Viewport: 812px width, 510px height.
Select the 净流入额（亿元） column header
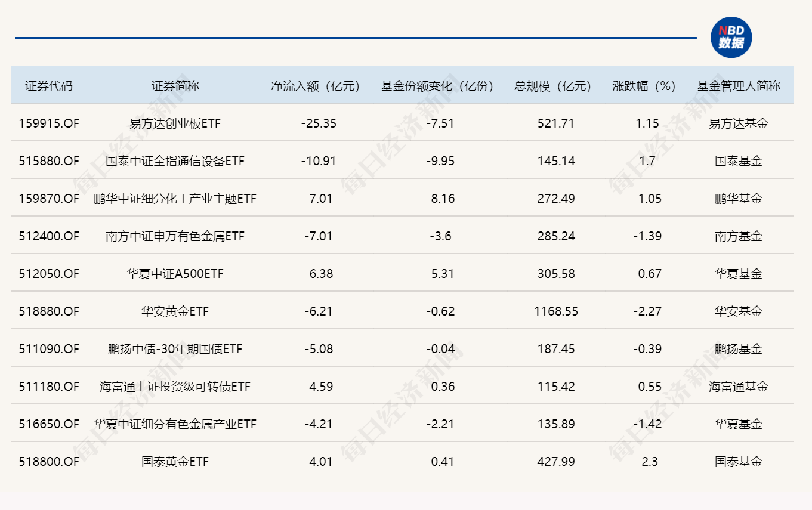pos(316,86)
